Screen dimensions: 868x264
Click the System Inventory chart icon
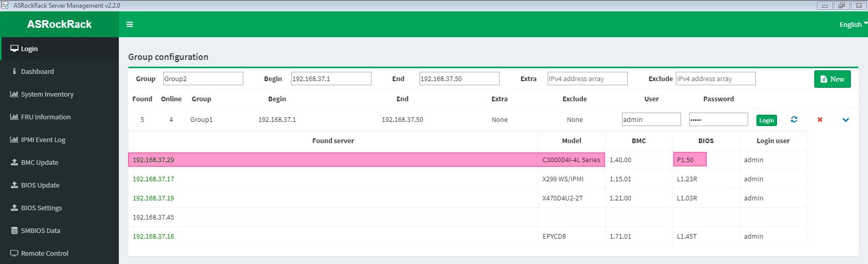(14, 94)
